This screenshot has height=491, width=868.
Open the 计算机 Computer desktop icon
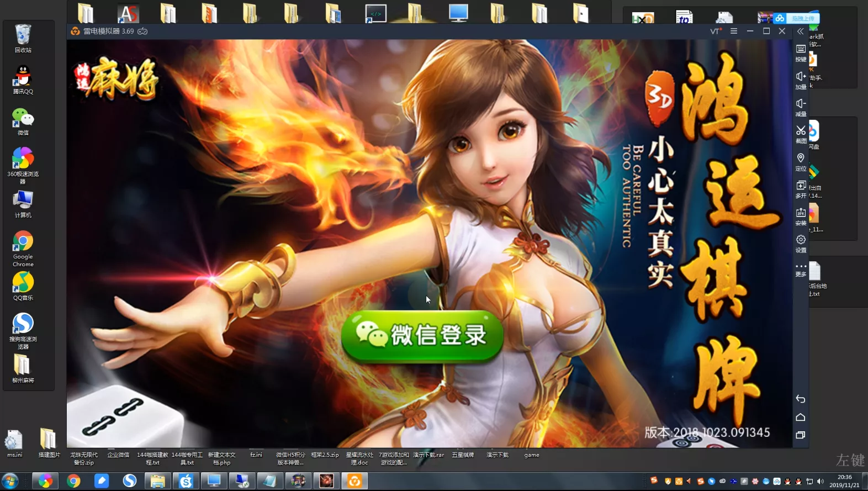(x=23, y=204)
